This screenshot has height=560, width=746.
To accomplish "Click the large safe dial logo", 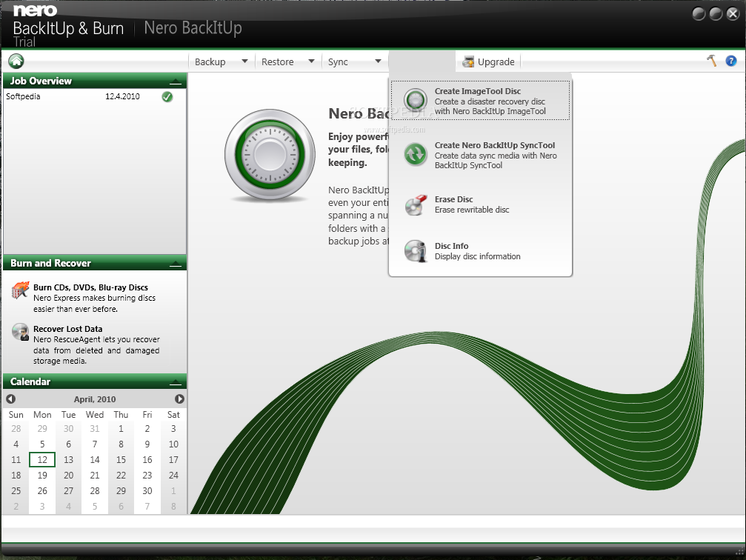I will click(x=270, y=155).
